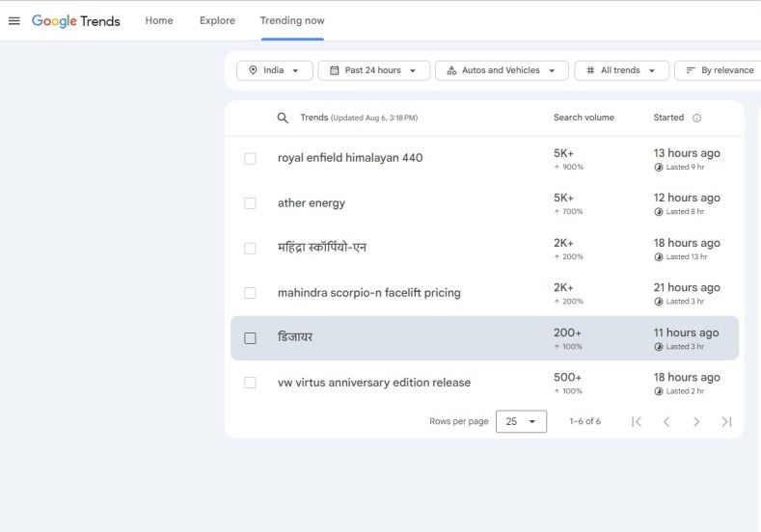Image resolution: width=761 pixels, height=532 pixels.
Task: Go to last page of results
Action: (x=726, y=421)
